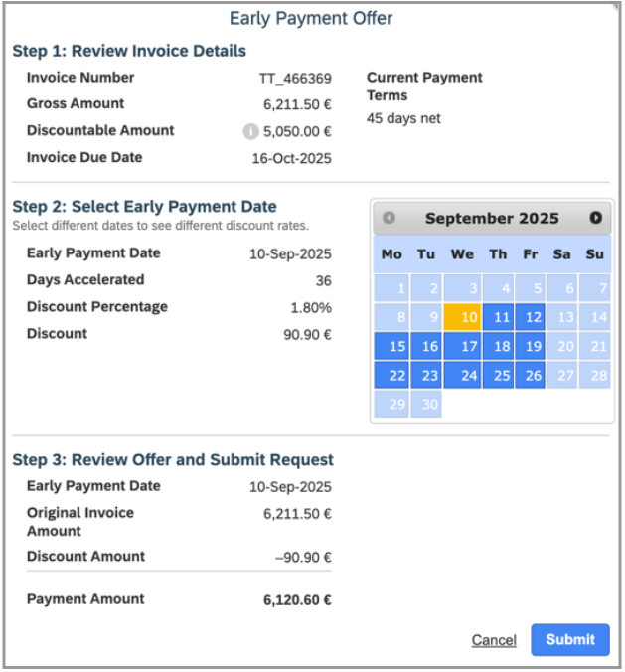Select September 22 in the calendar
Image resolution: width=625 pixels, height=672 pixels.
click(391, 375)
